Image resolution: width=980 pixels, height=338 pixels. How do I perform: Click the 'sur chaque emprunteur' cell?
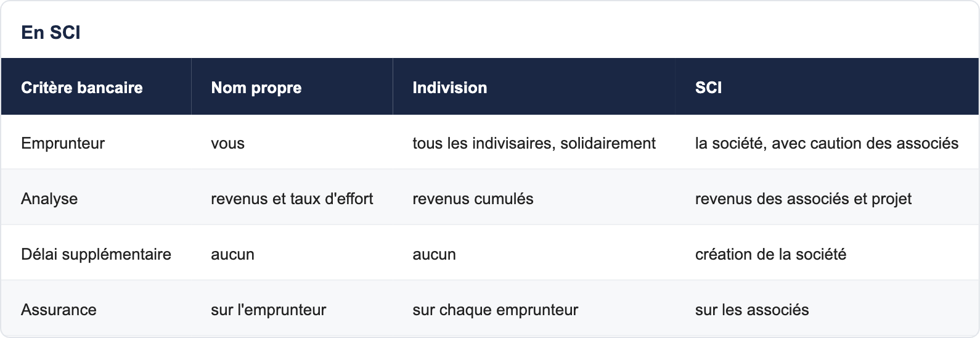pos(495,310)
